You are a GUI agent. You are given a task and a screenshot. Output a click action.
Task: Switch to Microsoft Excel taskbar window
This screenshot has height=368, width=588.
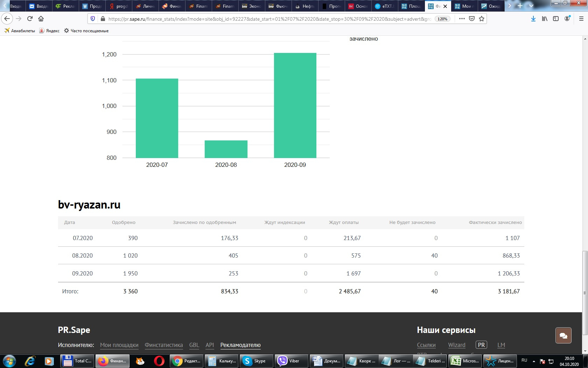(465, 361)
